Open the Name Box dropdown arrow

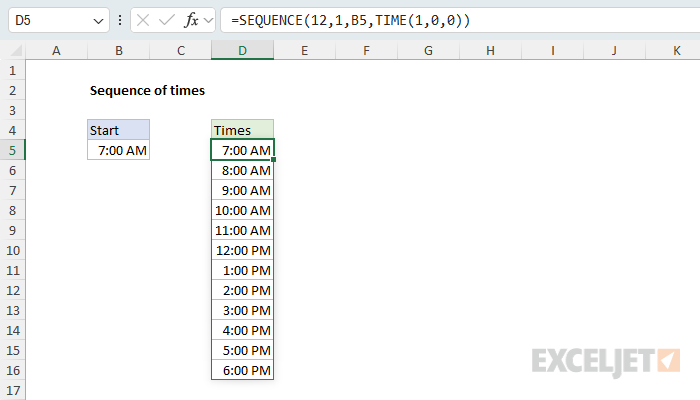coord(98,21)
